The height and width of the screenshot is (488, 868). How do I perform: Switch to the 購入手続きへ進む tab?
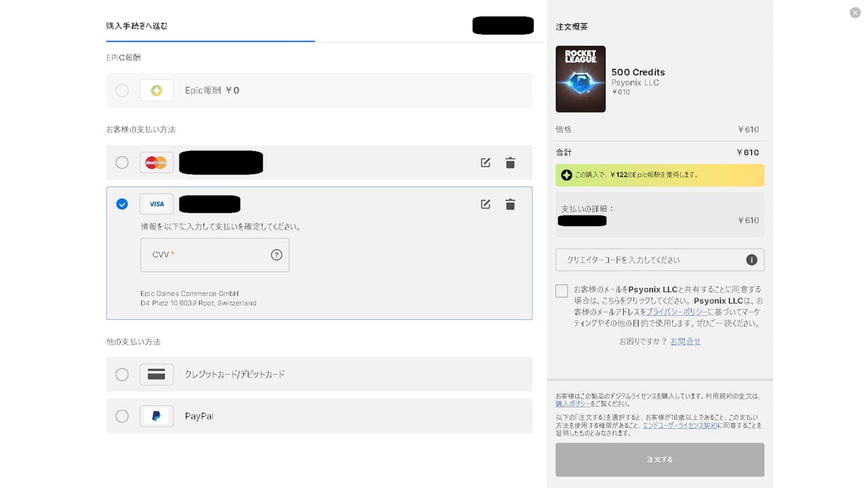tap(138, 26)
